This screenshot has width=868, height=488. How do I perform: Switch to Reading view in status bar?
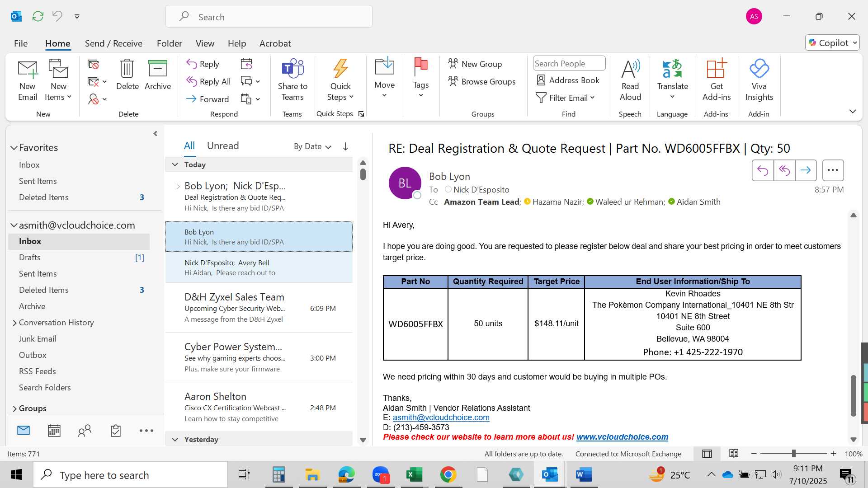pyautogui.click(x=734, y=454)
